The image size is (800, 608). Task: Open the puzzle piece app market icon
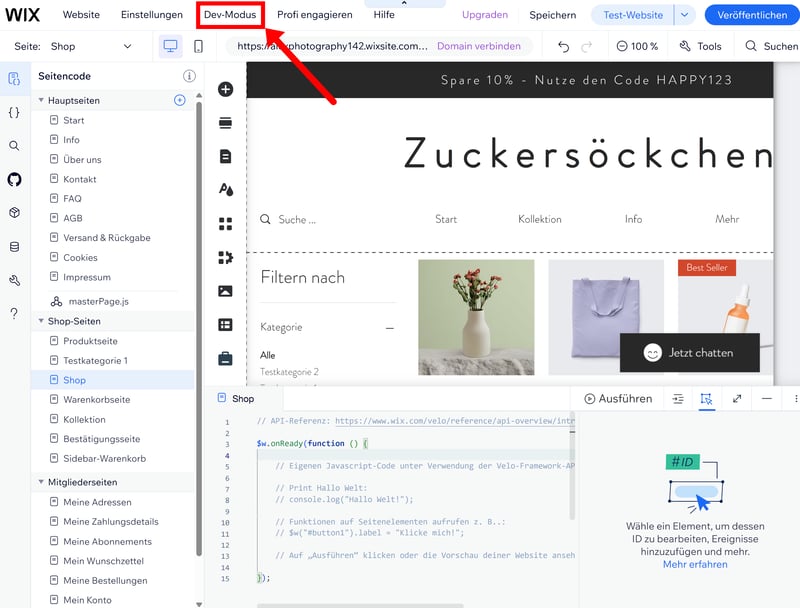[x=226, y=257]
